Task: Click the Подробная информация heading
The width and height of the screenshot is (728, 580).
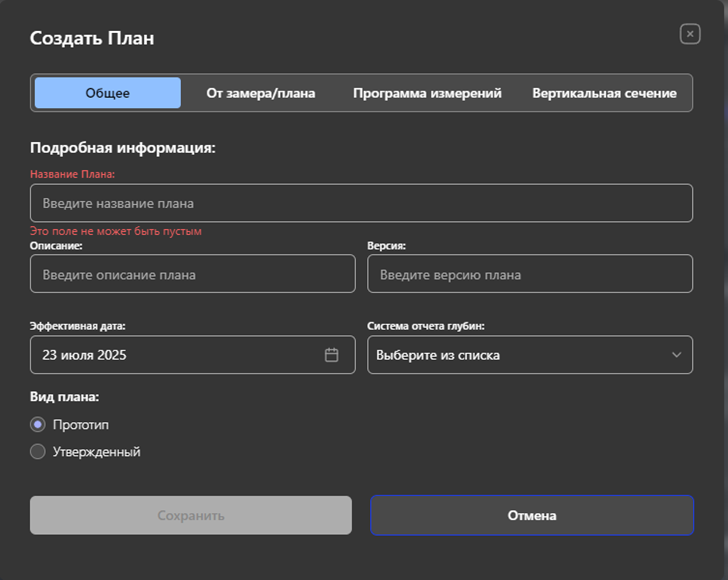Action: click(123, 148)
